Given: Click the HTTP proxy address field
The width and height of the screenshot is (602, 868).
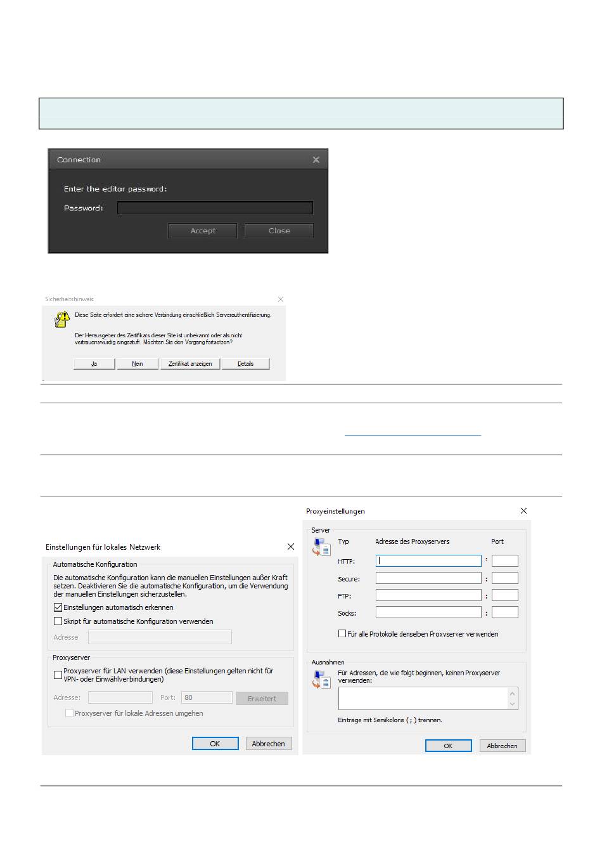Looking at the screenshot, I should point(428,560).
